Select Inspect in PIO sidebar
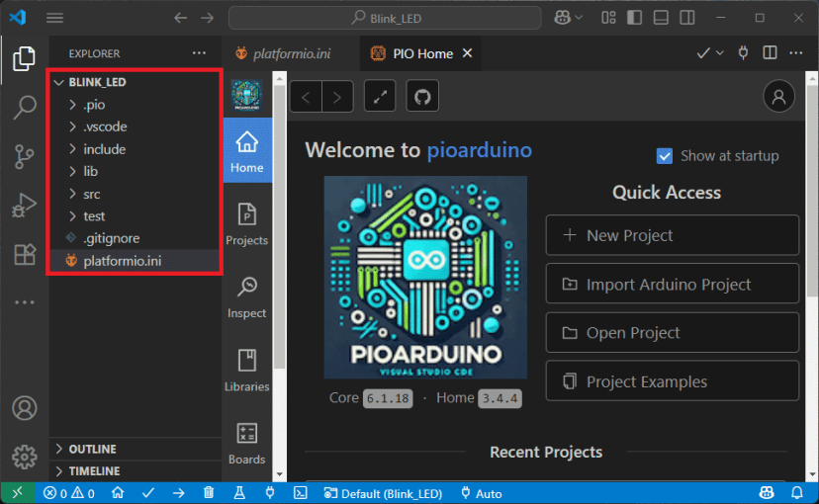 pyautogui.click(x=247, y=296)
